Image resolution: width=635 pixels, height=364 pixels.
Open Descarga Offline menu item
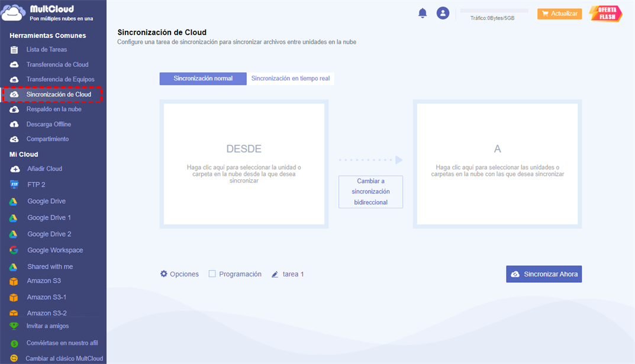(49, 124)
